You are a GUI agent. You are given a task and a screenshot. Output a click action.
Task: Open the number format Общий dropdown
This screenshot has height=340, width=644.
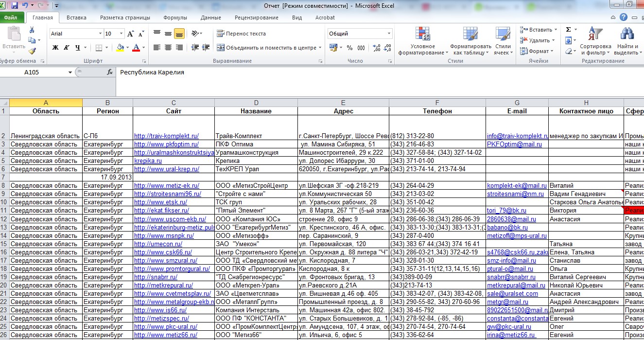coord(389,34)
